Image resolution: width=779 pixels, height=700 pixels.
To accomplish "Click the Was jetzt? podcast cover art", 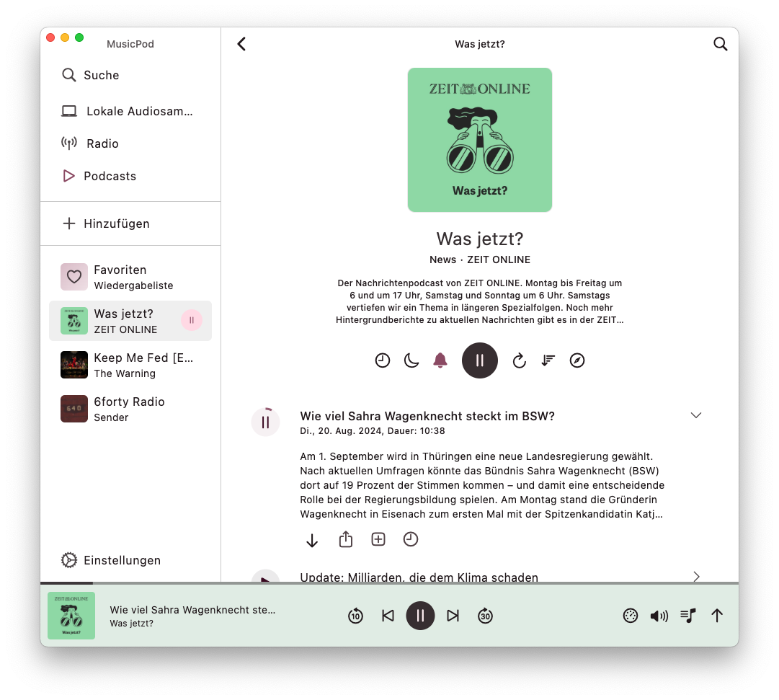I will point(480,140).
